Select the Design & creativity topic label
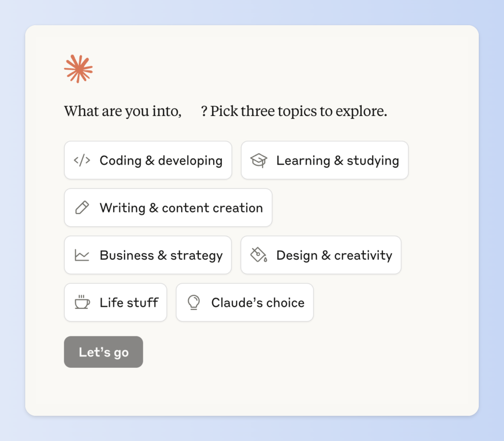The image size is (504, 441). (x=334, y=255)
